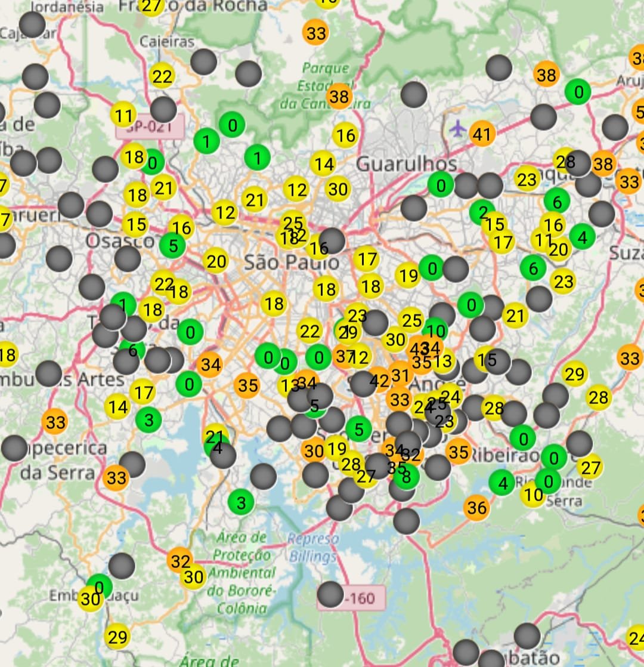Screen dimensions: 644x667
Task: Click the Guarulhos city label
Action: (407, 163)
